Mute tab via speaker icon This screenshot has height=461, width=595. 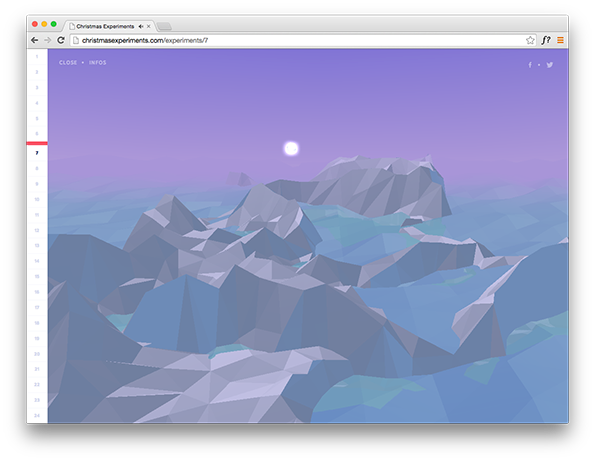(141, 26)
